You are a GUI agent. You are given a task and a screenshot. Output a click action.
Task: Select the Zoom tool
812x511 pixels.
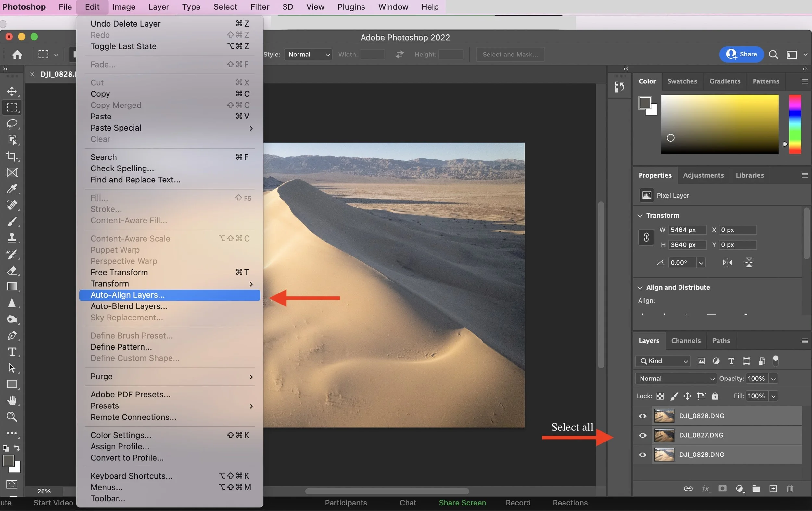point(12,417)
